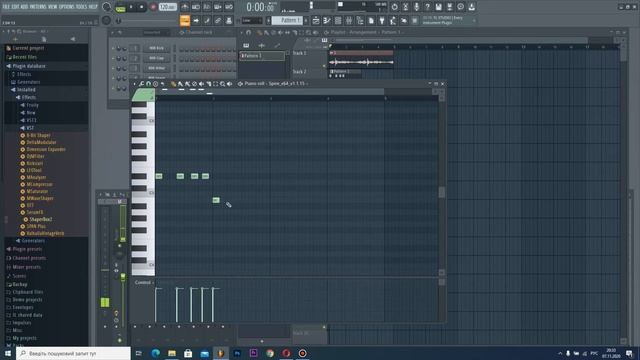The height and width of the screenshot is (360, 640).
Task: Click the save project disk icon
Action: (x=438, y=7)
